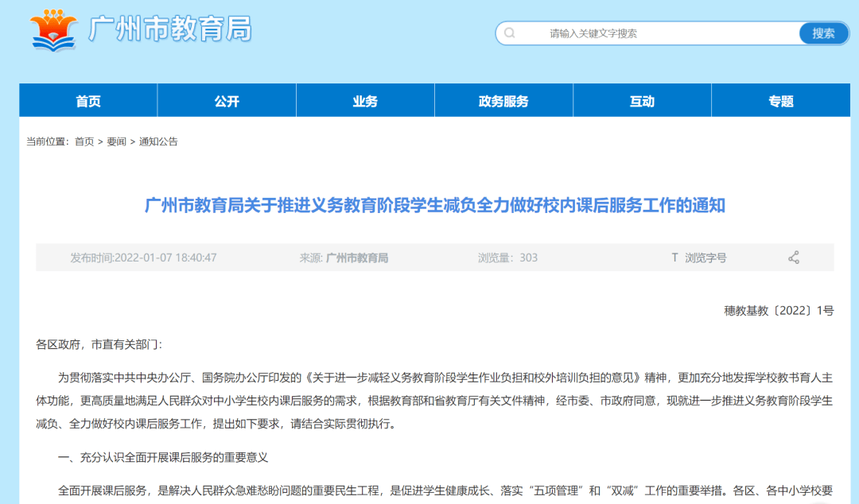Click the 当前位置： breadcrumb label

pos(49,142)
